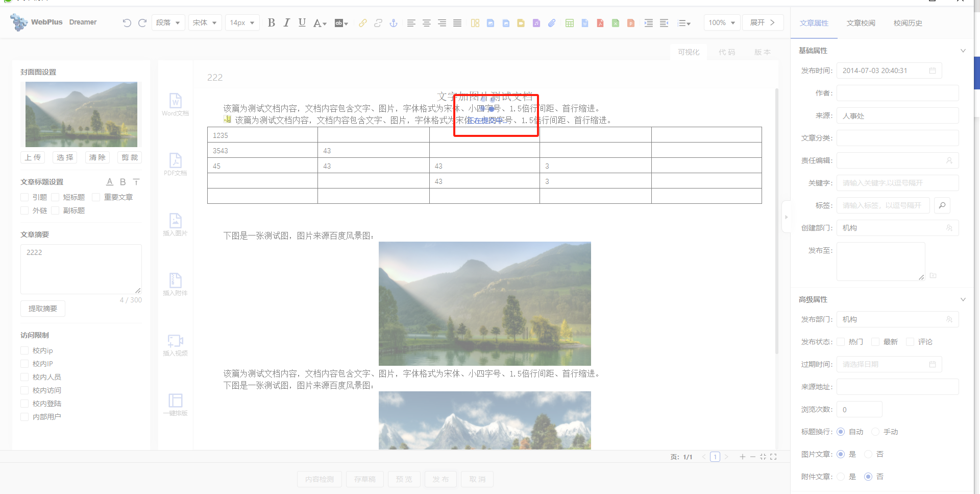
Task: Click the red PDF import icon
Action: 600,23
